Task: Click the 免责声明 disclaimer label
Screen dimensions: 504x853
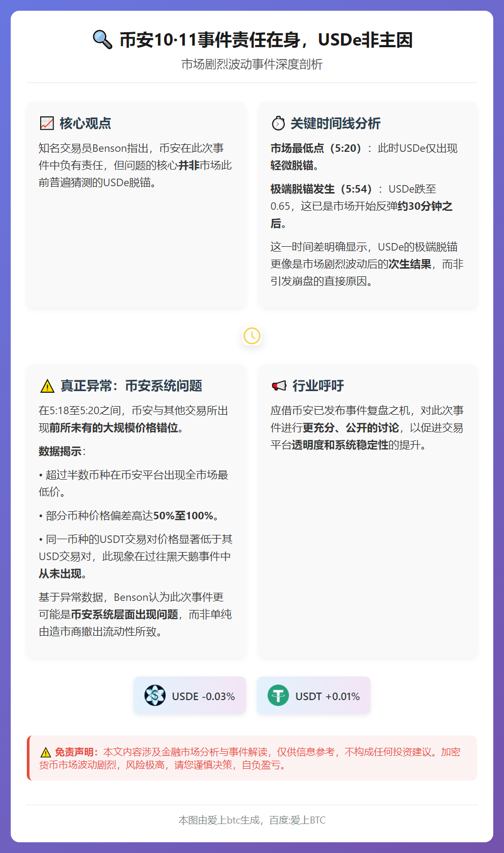Action: click(x=77, y=752)
